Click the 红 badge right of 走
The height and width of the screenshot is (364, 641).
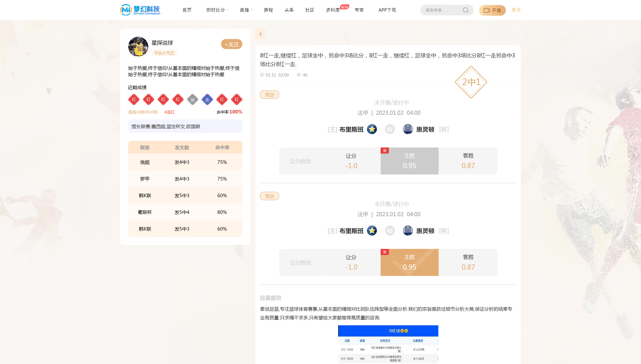pos(222,99)
